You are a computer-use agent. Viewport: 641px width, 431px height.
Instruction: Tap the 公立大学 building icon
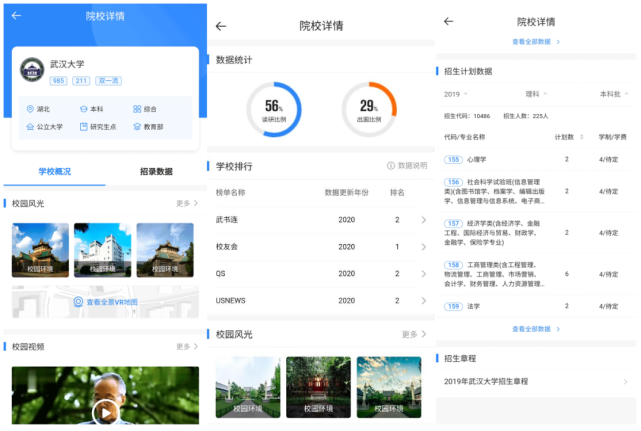[30, 127]
